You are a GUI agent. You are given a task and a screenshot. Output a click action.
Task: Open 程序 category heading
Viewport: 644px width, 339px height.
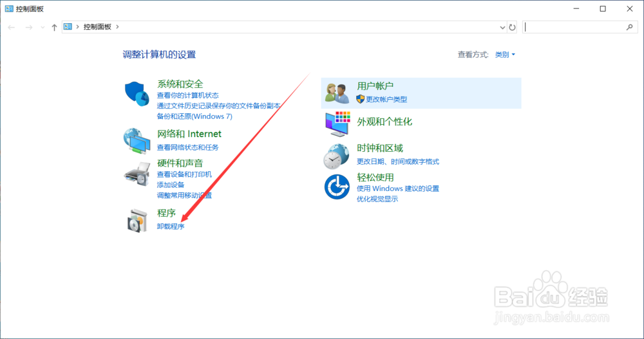pyautogui.click(x=166, y=213)
